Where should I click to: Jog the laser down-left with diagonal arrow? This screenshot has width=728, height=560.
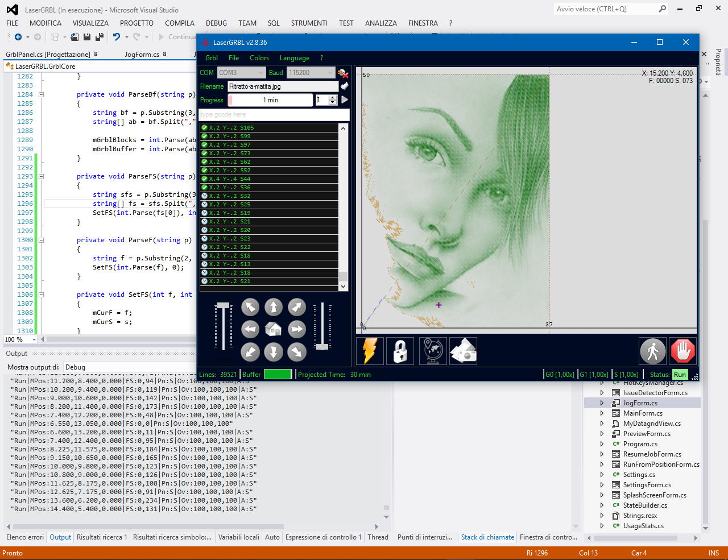point(250,352)
